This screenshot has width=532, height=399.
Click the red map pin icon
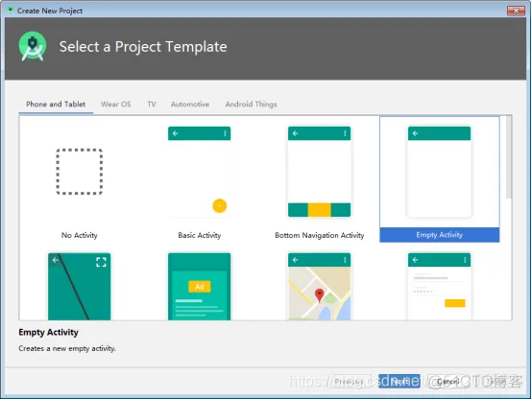pos(319,295)
